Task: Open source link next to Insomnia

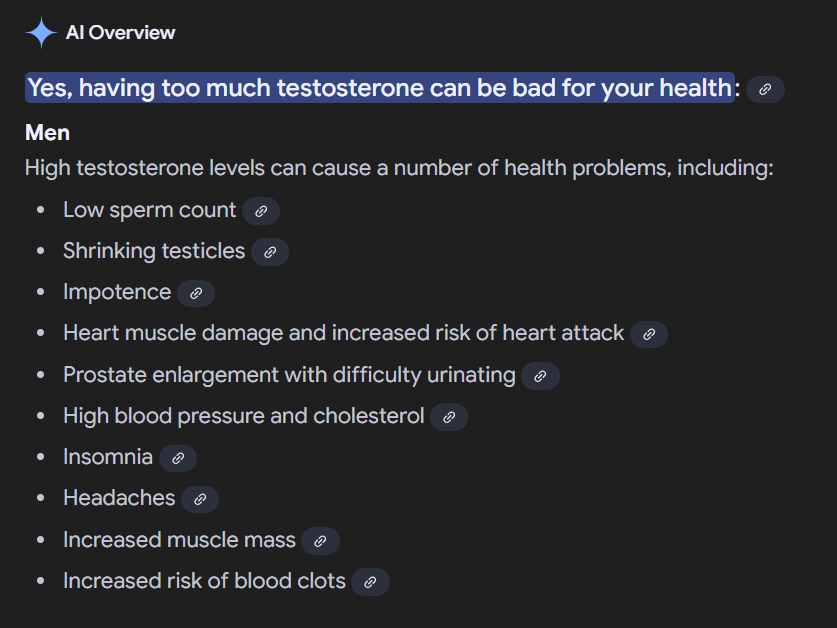Action: [178, 458]
